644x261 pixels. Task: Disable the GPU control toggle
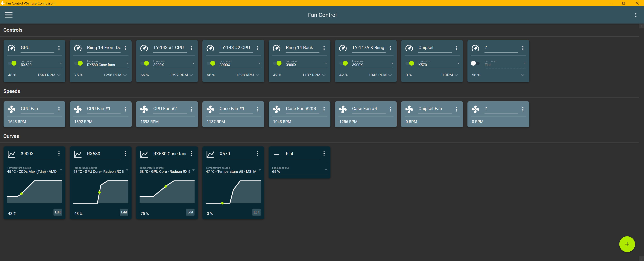pyautogui.click(x=13, y=63)
